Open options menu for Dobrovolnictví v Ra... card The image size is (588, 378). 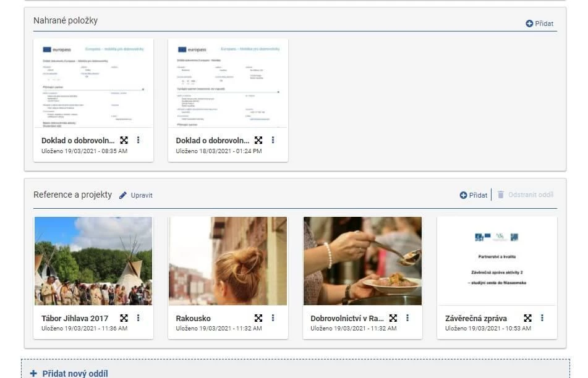pos(407,318)
